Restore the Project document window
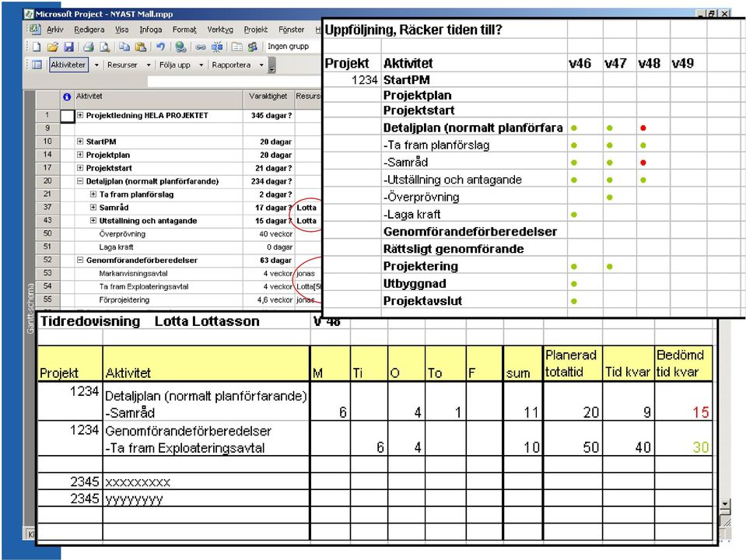 [x=713, y=14]
